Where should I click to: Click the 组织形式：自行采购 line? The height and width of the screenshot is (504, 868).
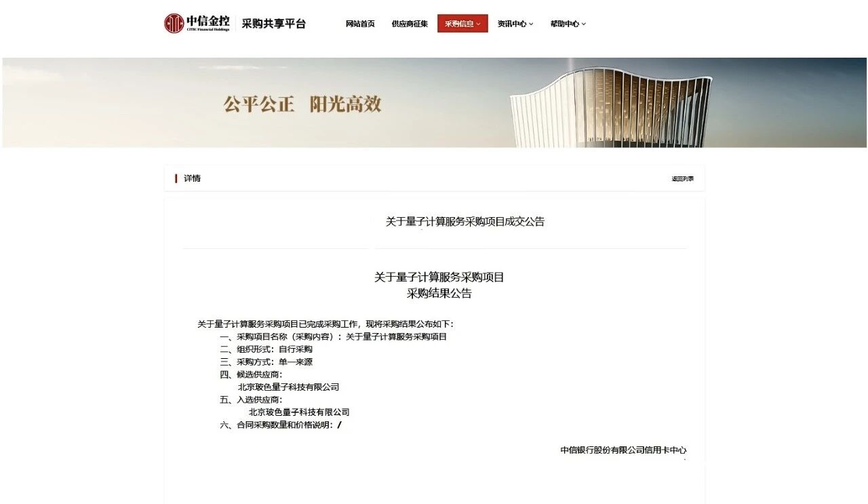click(266, 349)
